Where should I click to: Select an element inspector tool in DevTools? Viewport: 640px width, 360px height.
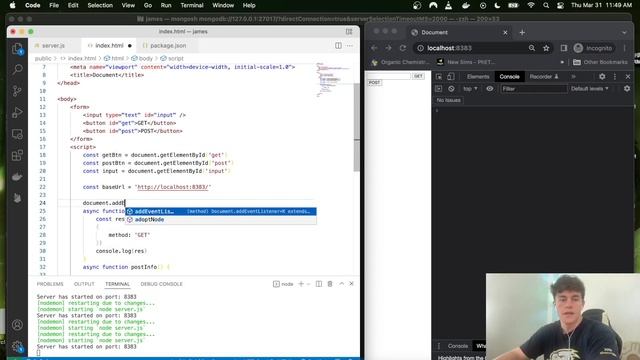(x=439, y=77)
